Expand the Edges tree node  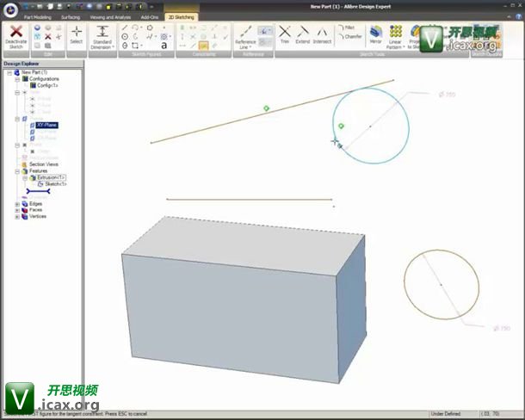[17, 204]
